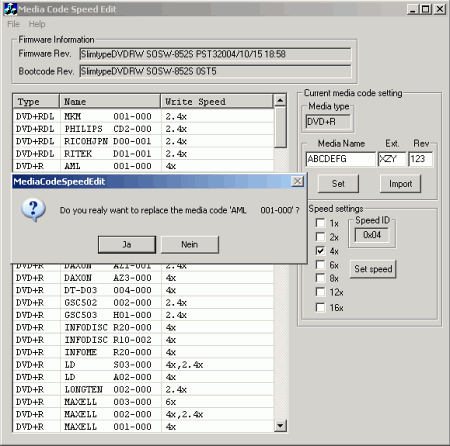Screen dimensions: 450x446
Task: Close the MediaCodeSpeedEdit confirmation dialog
Action: coord(297,181)
